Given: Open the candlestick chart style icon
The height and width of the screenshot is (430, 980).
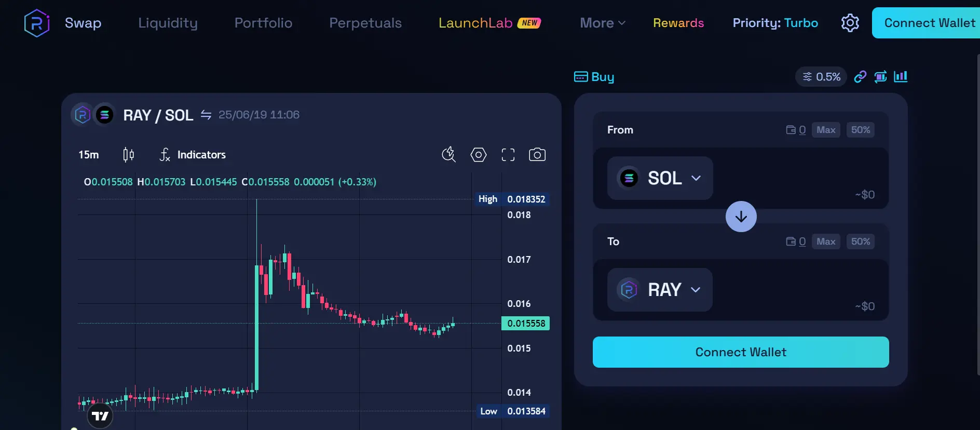Looking at the screenshot, I should click(128, 155).
